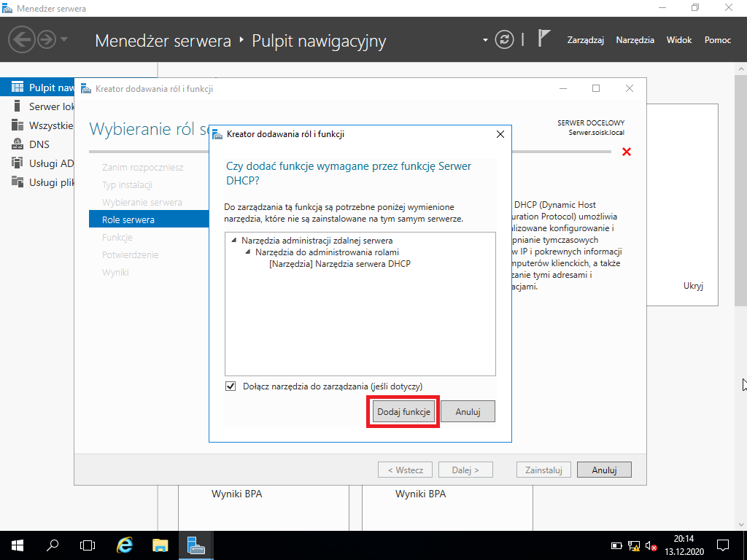Open File Explorer taskbar icon
This screenshot has width=747, height=560.
[160, 545]
